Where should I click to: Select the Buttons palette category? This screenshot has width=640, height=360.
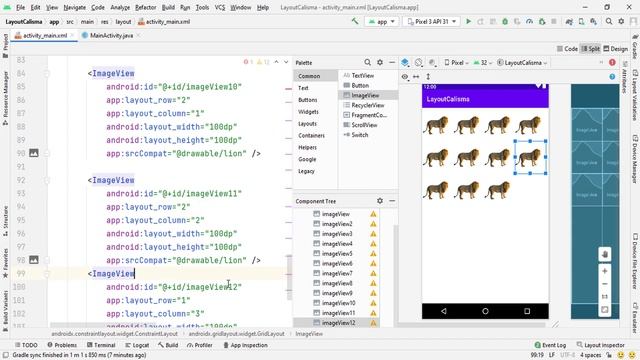[x=308, y=100]
